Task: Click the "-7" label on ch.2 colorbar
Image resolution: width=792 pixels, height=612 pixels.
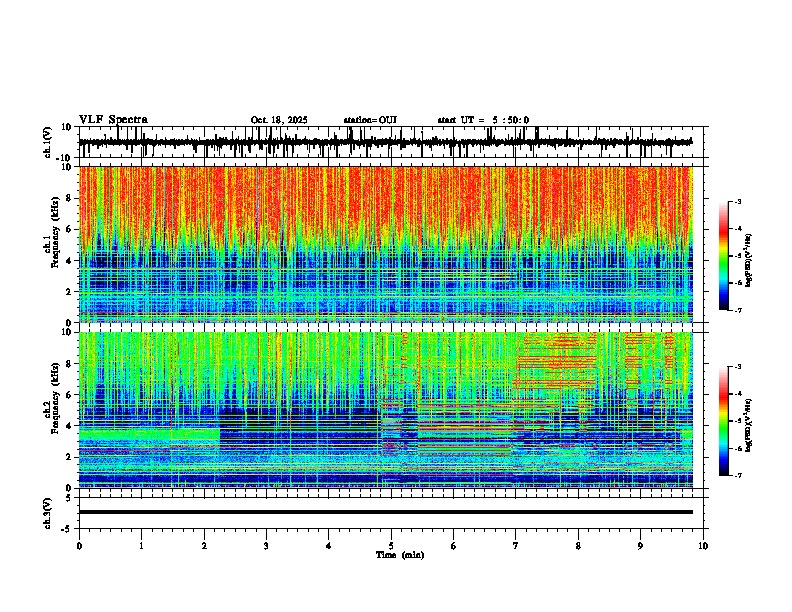Action: (x=736, y=475)
